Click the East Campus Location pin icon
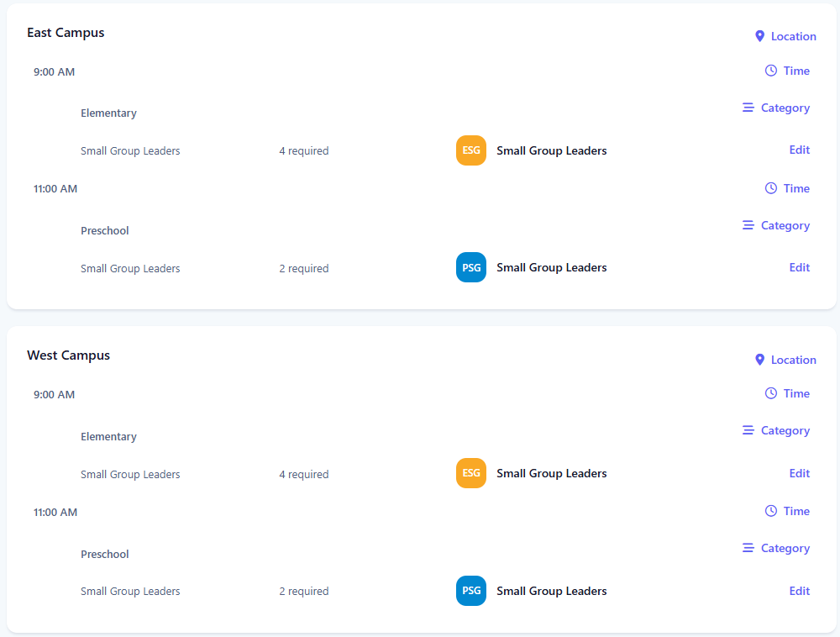The image size is (840, 637). (x=759, y=36)
